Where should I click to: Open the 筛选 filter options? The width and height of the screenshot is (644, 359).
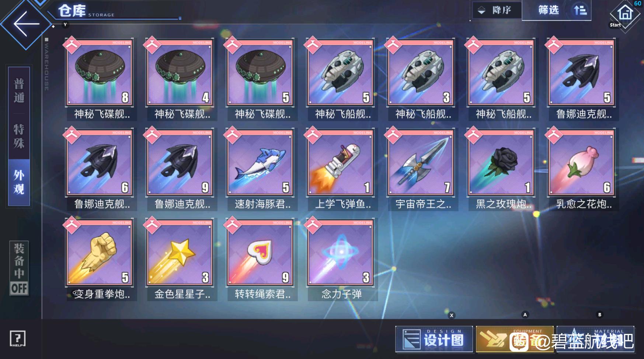549,10
